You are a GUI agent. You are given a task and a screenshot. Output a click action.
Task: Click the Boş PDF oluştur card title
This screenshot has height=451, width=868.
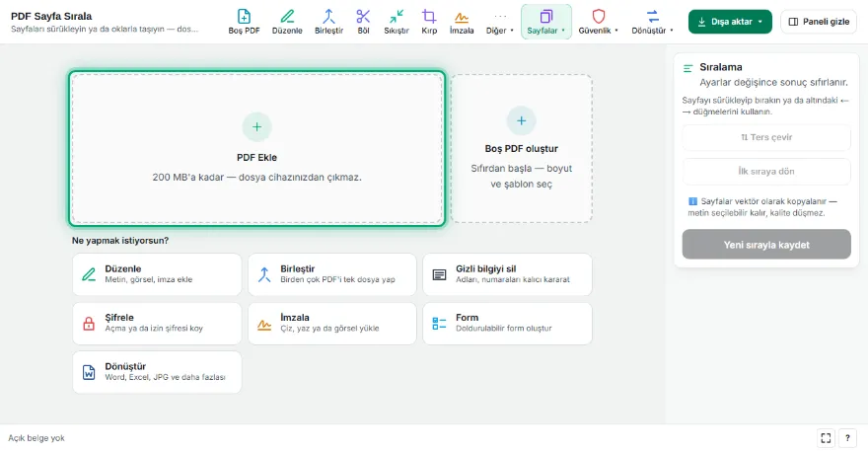(x=522, y=148)
